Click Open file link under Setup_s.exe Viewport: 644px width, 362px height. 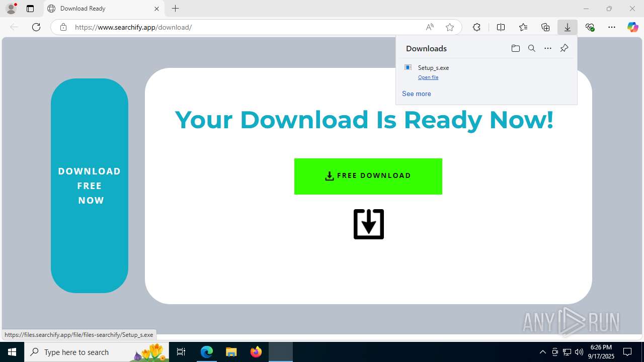point(428,77)
